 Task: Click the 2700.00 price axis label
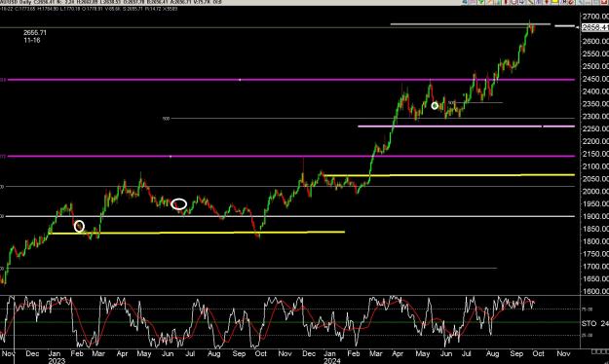[595, 17]
